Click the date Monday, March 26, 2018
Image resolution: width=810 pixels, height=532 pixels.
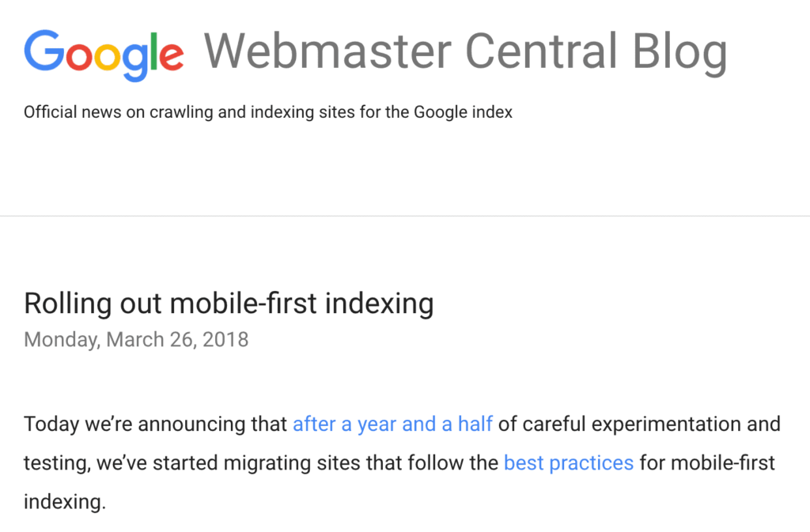click(136, 340)
